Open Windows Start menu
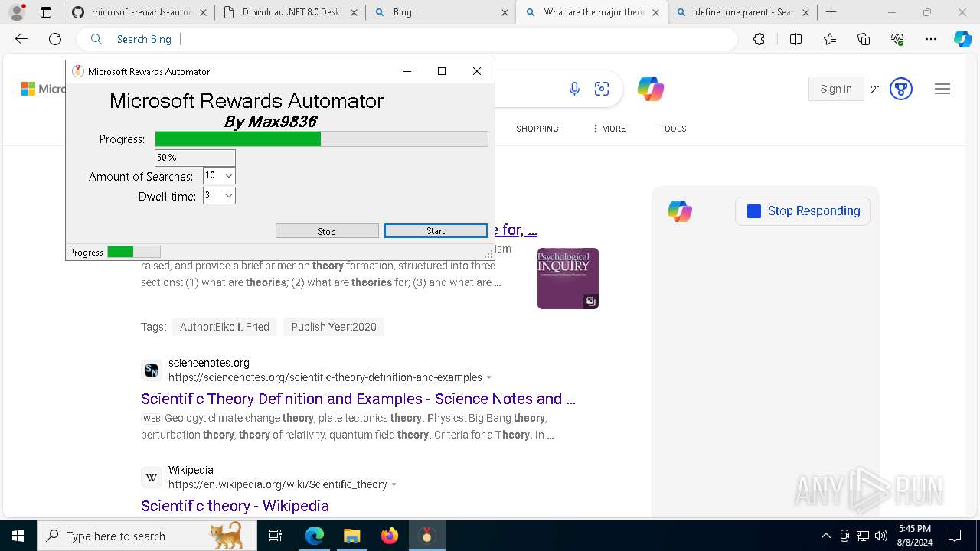 pyautogui.click(x=18, y=536)
